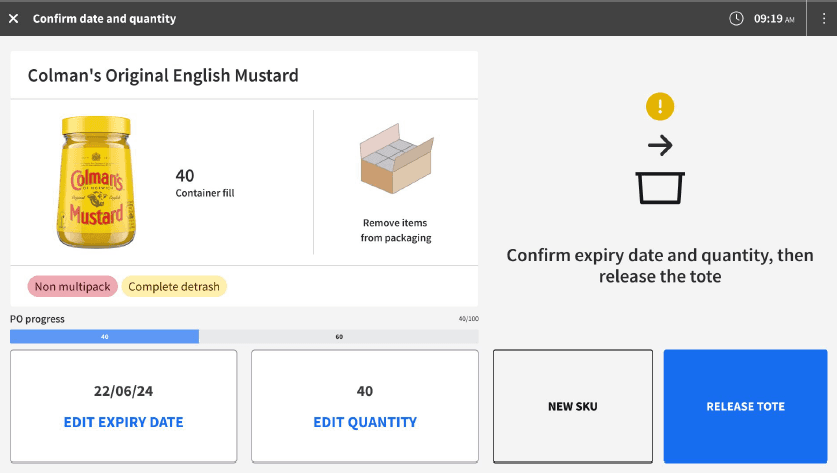Open Edit Quantity for 40 items
837x473 pixels.
click(x=365, y=406)
